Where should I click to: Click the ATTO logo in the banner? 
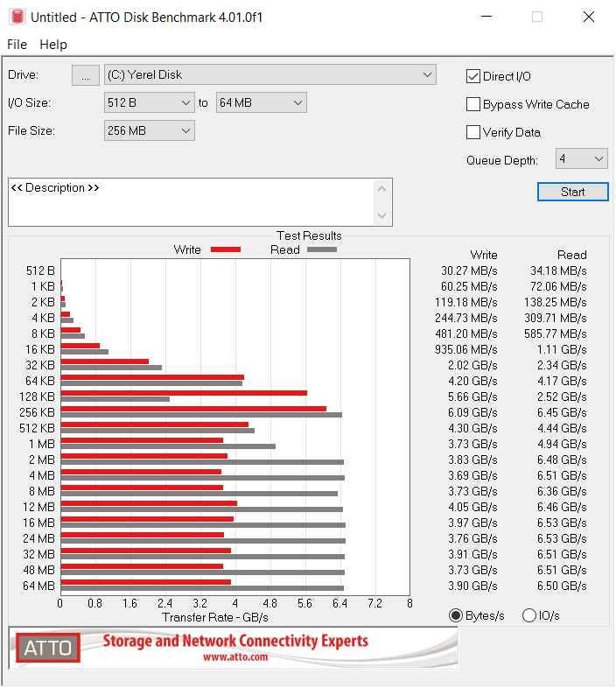tap(48, 648)
